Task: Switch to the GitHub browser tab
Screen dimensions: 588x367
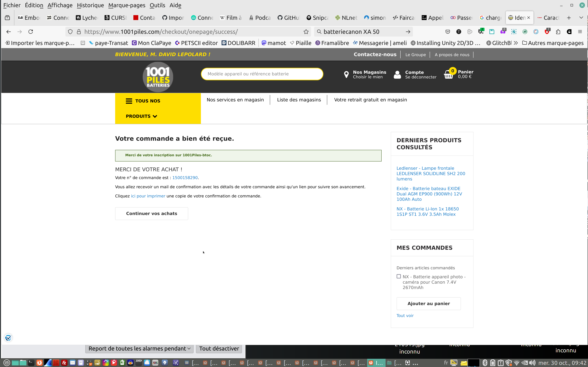Action: click(x=289, y=18)
